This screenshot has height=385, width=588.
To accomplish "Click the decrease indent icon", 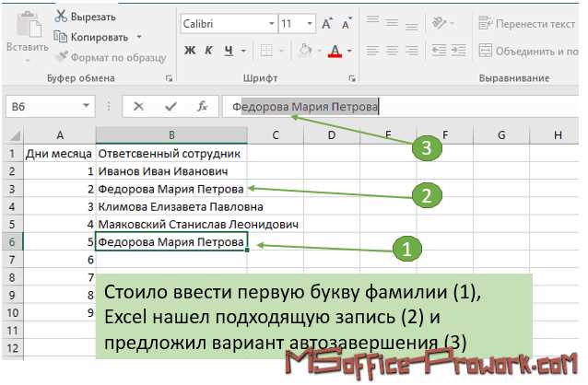I will pos(439,51).
